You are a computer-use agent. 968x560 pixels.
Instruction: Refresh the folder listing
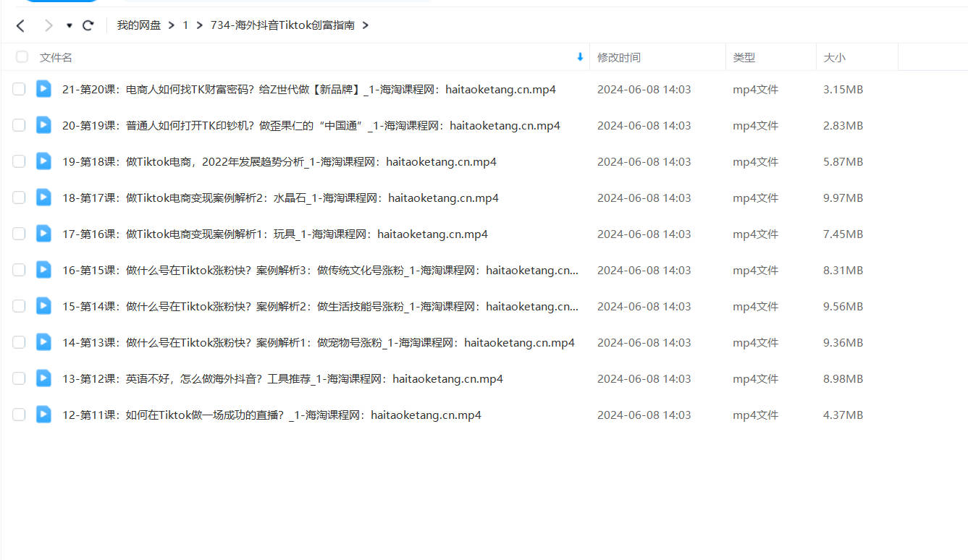click(88, 25)
